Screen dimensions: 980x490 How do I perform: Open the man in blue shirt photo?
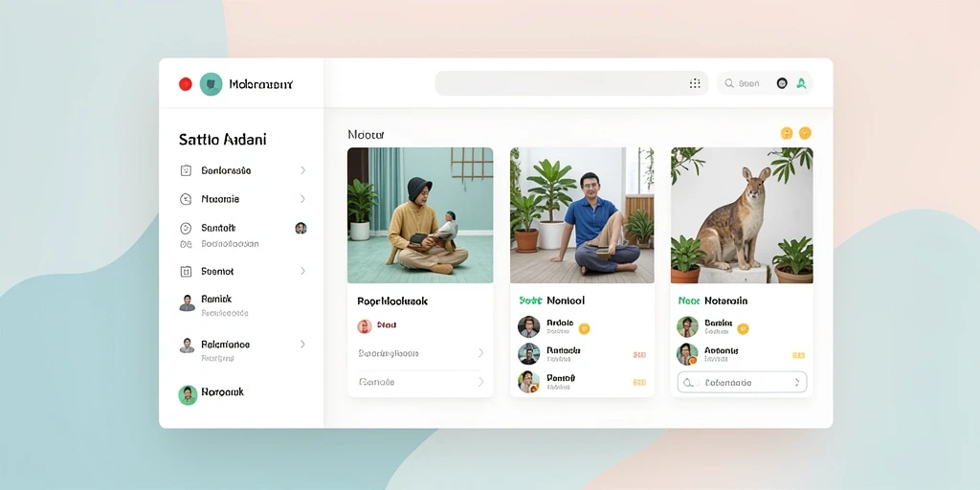tap(582, 215)
